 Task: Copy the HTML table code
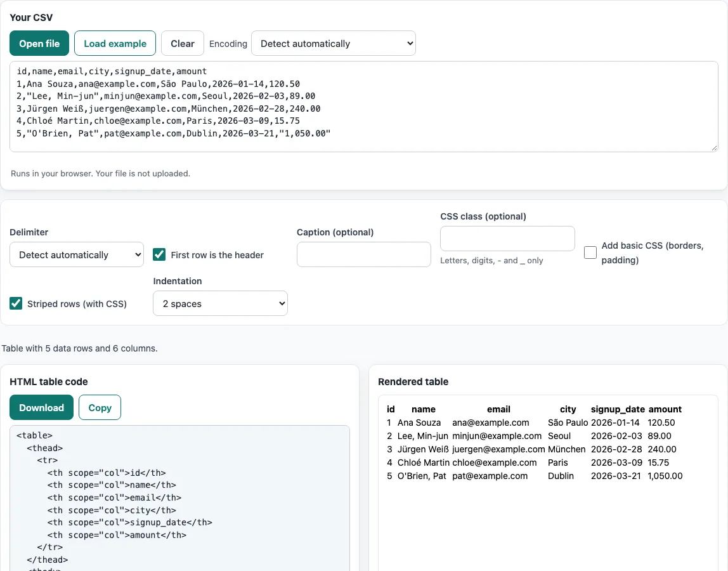[100, 407]
